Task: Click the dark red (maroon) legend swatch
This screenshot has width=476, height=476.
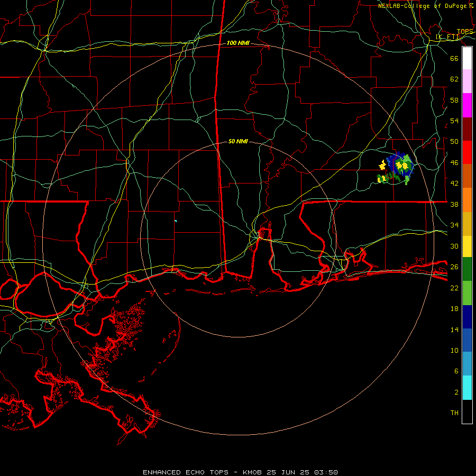Action: pos(467,130)
